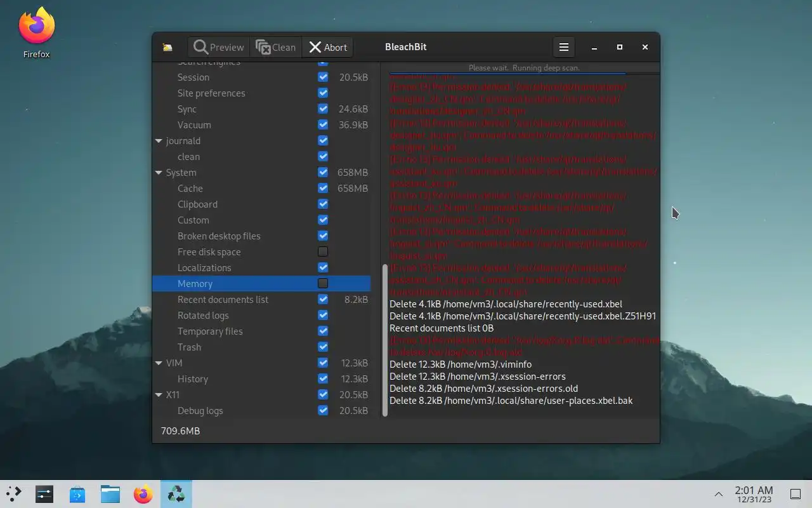The image size is (812, 508).
Task: Uncheck Broken desktop files checkbox
Action: pyautogui.click(x=323, y=236)
